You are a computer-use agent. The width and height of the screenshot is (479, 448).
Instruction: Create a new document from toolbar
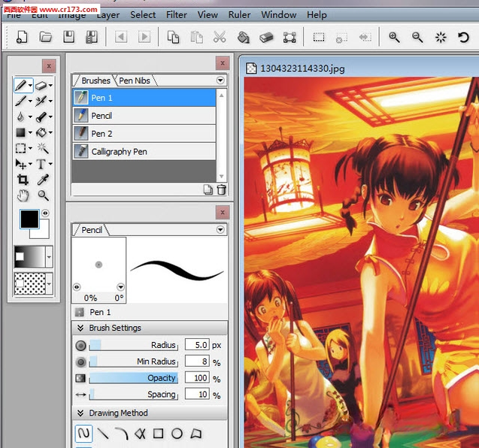(21, 38)
